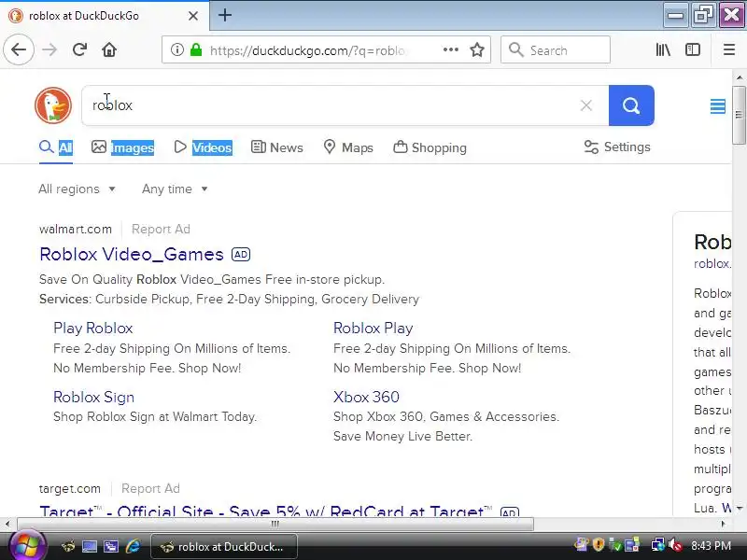Viewport: 747px width, 560px height.
Task: Open the Firefox Library icon
Action: (x=663, y=49)
